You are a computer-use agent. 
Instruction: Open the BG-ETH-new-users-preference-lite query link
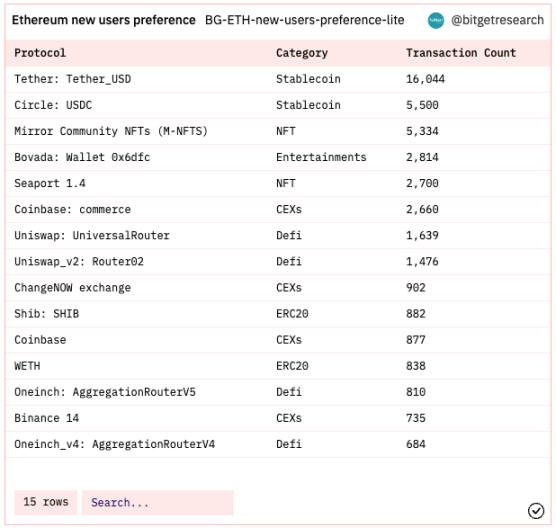[x=305, y=20]
